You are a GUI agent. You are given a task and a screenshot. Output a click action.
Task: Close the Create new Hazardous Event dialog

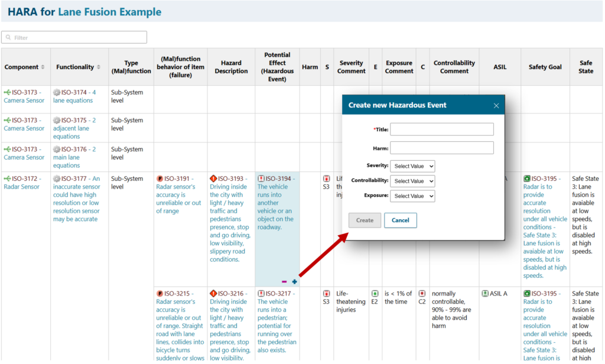coord(496,106)
